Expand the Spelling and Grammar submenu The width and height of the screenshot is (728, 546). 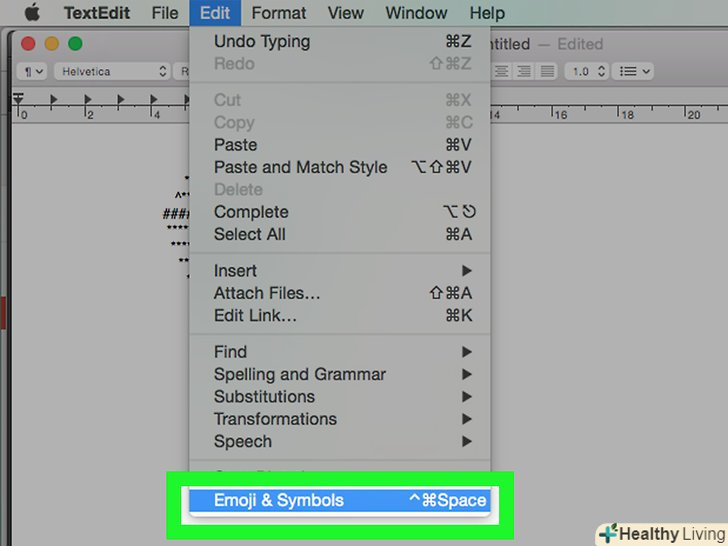[340, 374]
